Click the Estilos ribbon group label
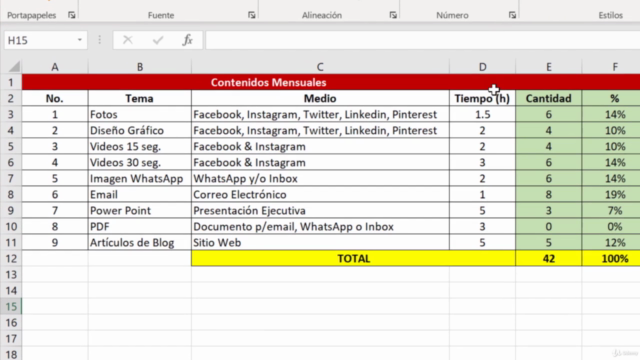 (611, 15)
